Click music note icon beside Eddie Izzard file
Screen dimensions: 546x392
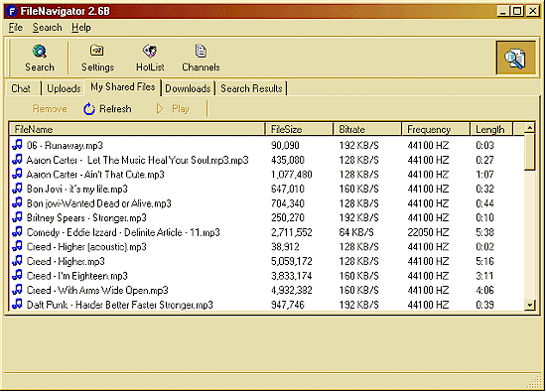point(18,232)
